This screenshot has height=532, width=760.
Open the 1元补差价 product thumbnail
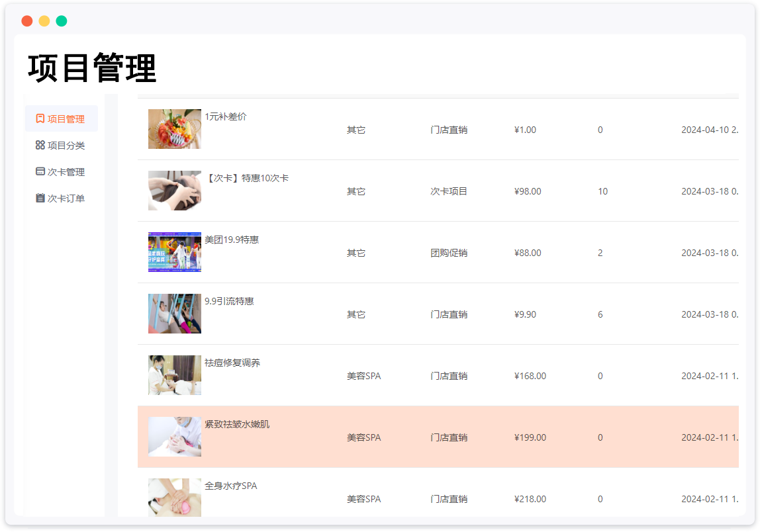click(x=175, y=129)
